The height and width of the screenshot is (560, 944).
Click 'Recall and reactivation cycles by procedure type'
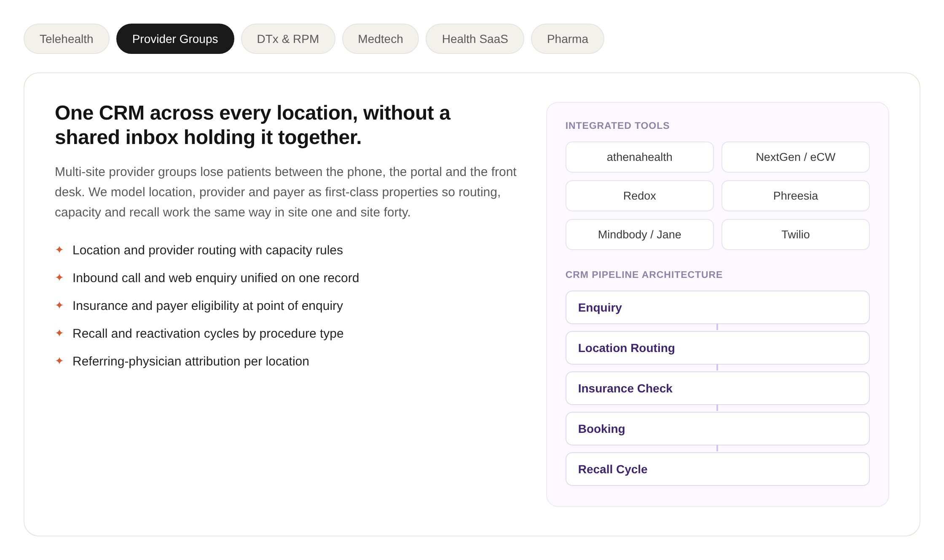click(x=208, y=333)
